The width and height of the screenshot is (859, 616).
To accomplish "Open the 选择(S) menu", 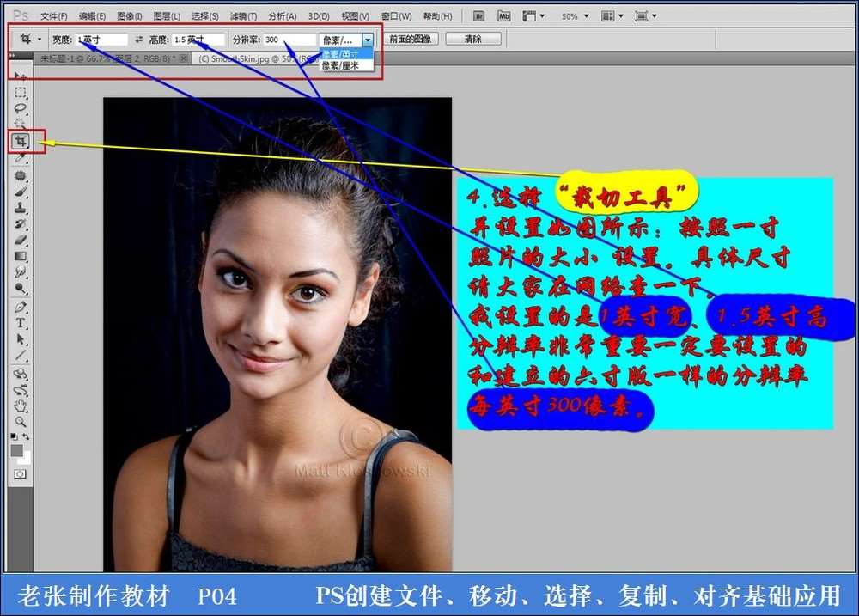I will (204, 16).
